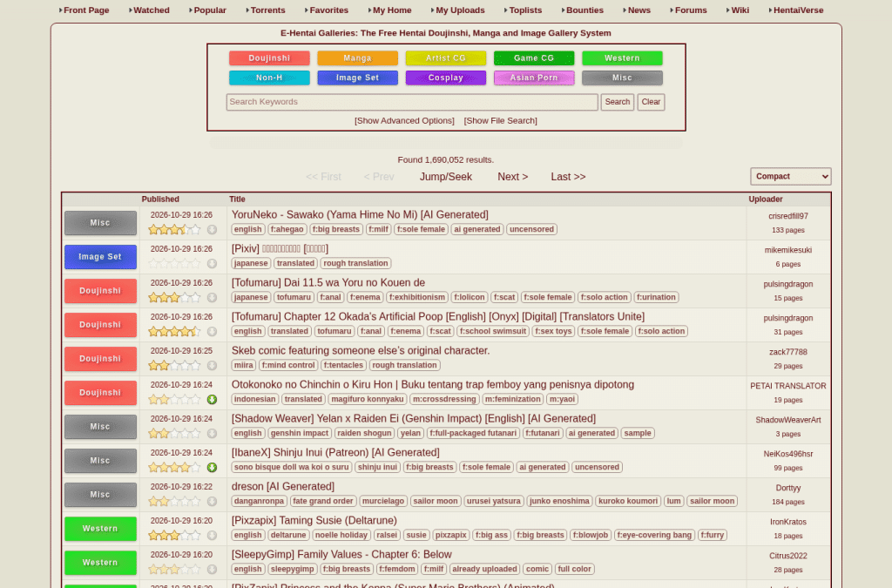Click the 'full color' tag
Viewport: 892px width, 588px height.
[575, 569]
